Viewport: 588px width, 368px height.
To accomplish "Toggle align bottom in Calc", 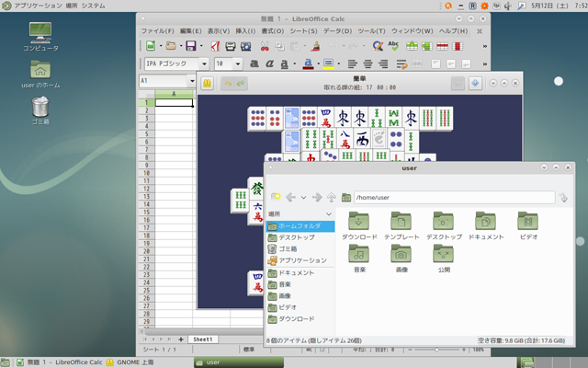I will coord(466,63).
